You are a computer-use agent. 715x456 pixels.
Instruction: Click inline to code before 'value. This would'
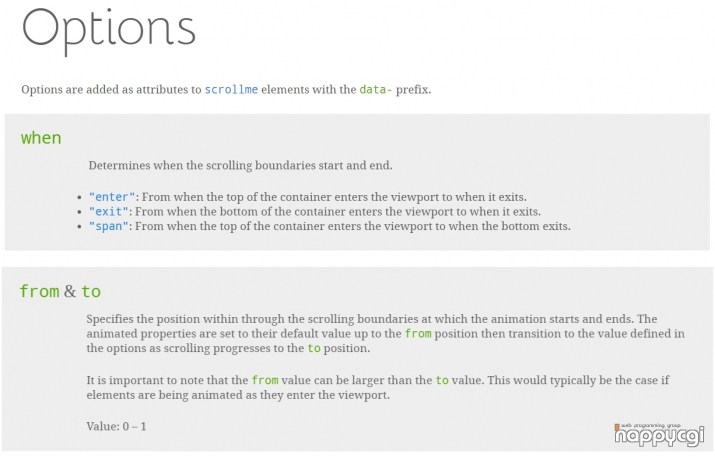coord(442,380)
